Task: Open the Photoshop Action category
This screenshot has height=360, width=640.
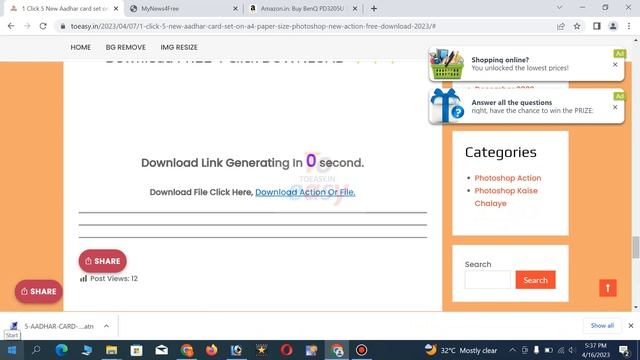Action: coord(508,178)
